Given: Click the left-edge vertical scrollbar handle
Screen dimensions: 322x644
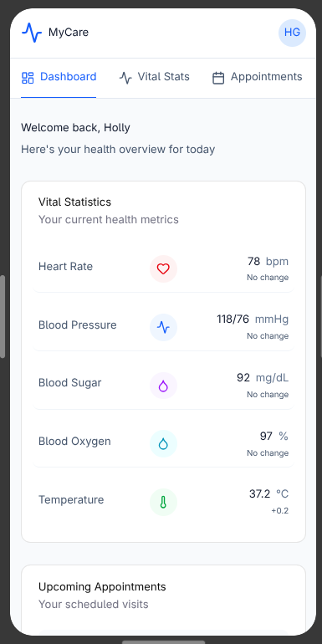Looking at the screenshot, I should point(2,316).
